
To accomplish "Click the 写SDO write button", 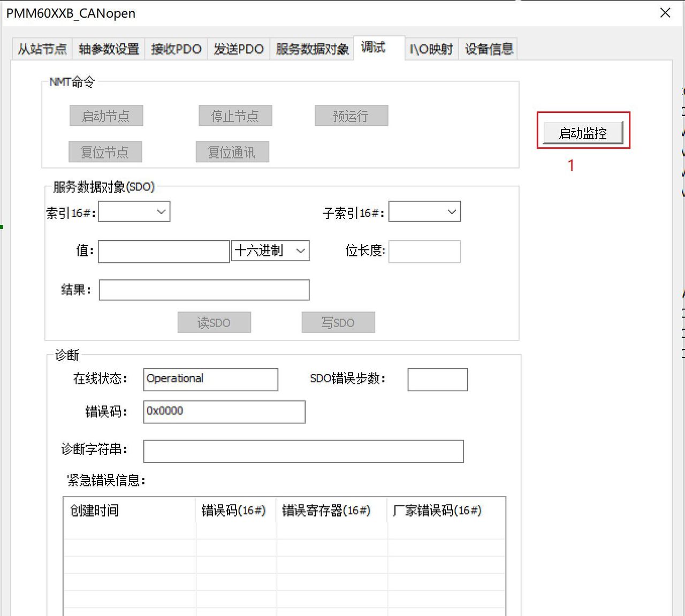I will point(338,322).
